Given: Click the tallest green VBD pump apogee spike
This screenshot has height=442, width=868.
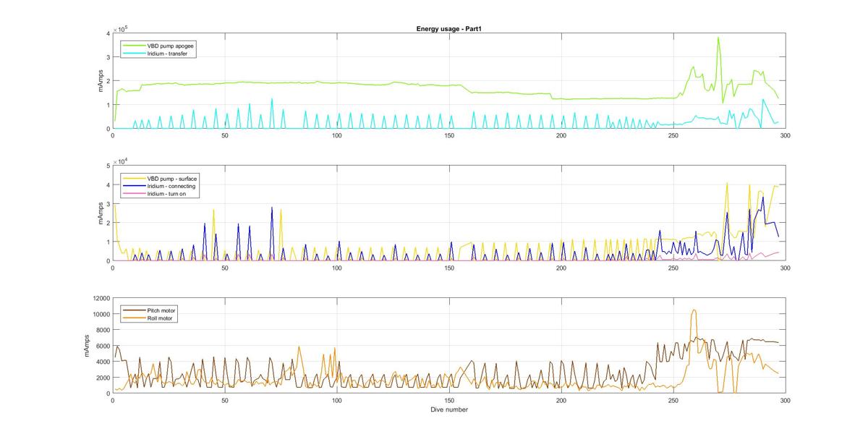Looking at the screenshot, I should click(x=718, y=38).
